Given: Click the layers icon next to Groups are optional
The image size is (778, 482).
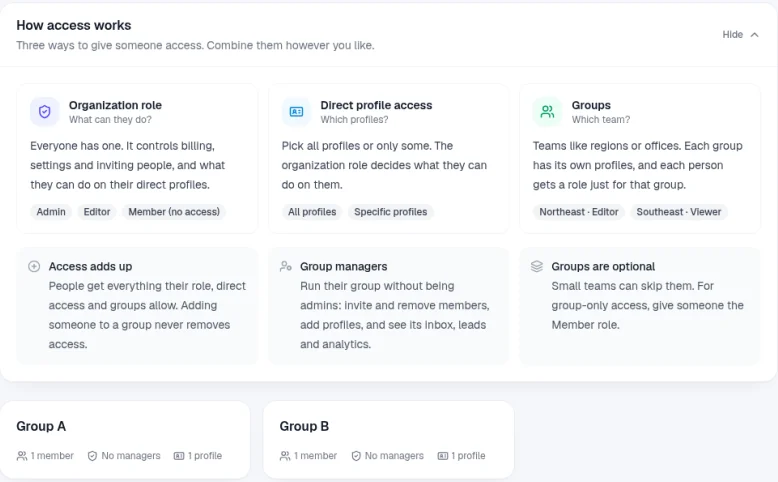Looking at the screenshot, I should [537, 267].
